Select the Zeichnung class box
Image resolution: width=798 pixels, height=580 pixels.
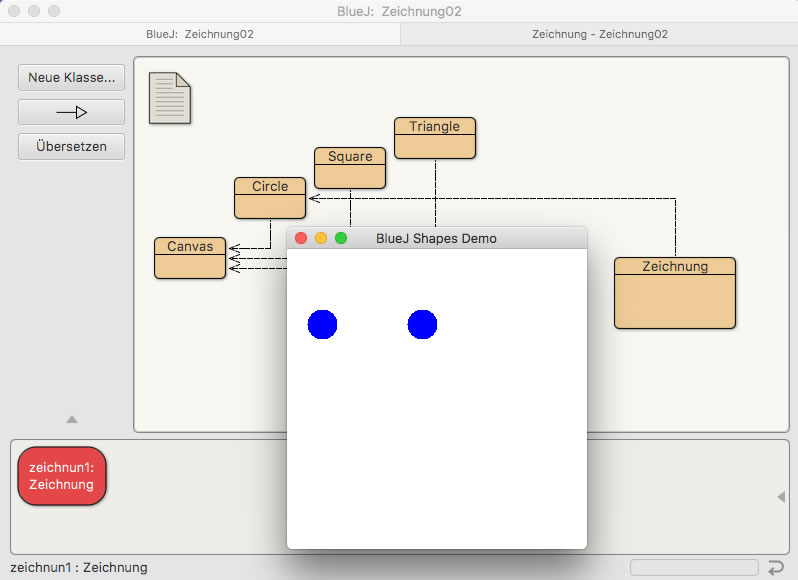[674, 293]
